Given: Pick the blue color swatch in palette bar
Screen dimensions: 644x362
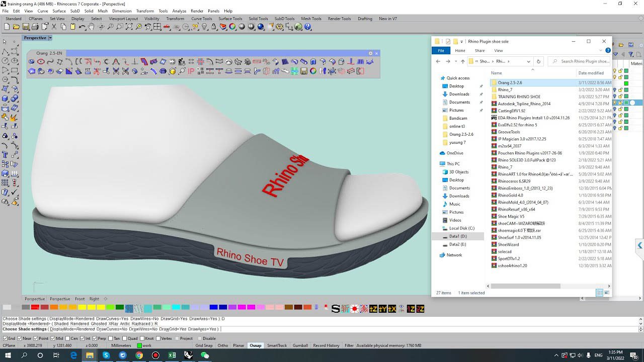Looking at the screenshot, I should [214, 307].
